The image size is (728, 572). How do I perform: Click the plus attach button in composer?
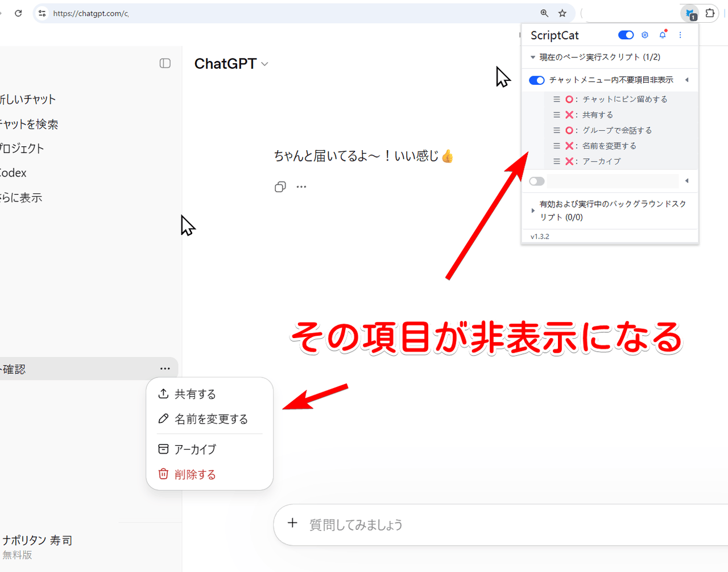coord(292,523)
